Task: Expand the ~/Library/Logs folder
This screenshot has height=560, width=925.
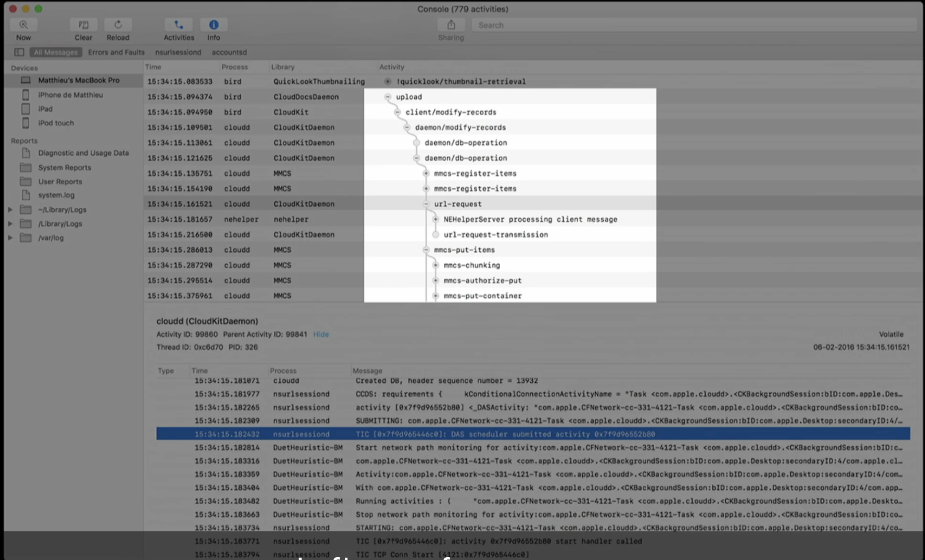Action: click(10, 210)
